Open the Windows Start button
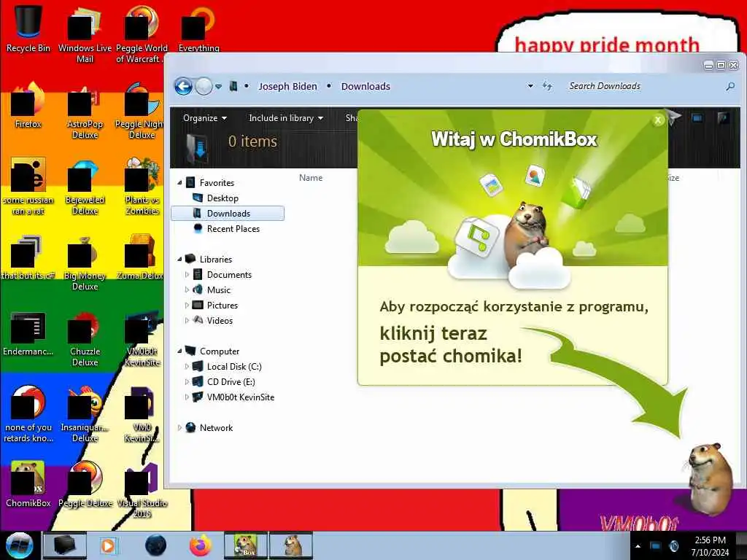747x560 pixels. coord(20,545)
